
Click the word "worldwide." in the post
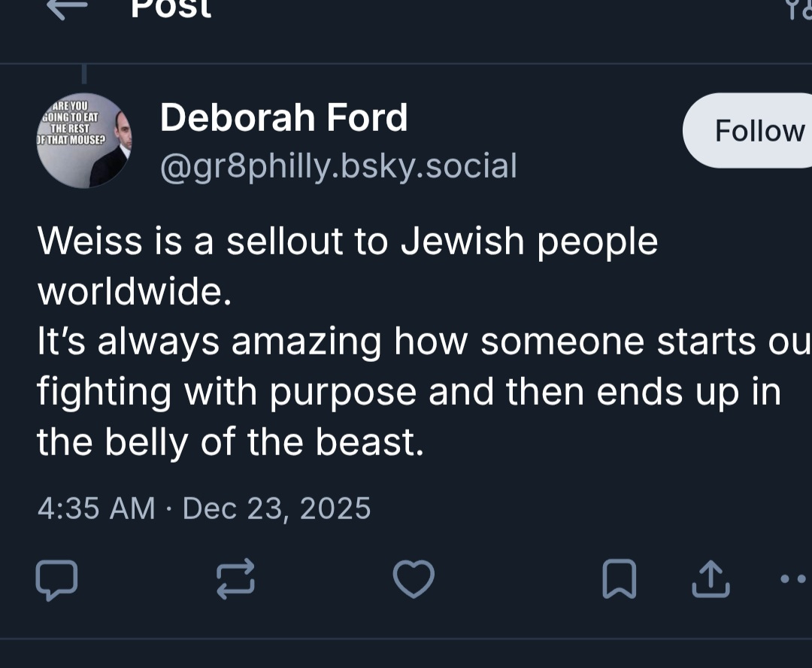[135, 292]
